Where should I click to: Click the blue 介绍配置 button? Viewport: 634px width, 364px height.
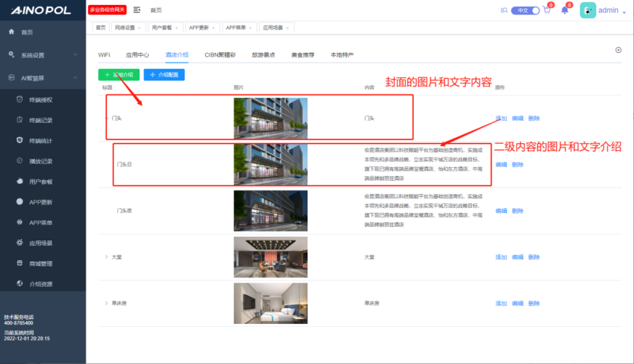coord(164,74)
